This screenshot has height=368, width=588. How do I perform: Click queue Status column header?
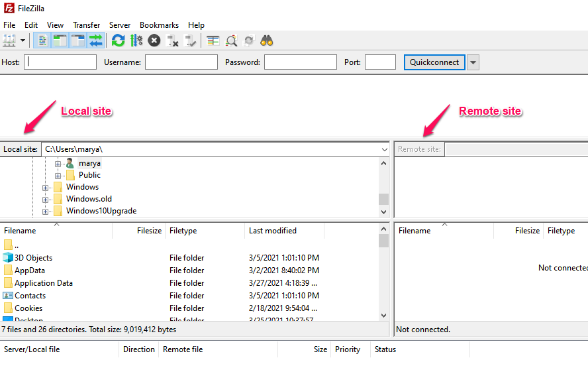point(420,349)
